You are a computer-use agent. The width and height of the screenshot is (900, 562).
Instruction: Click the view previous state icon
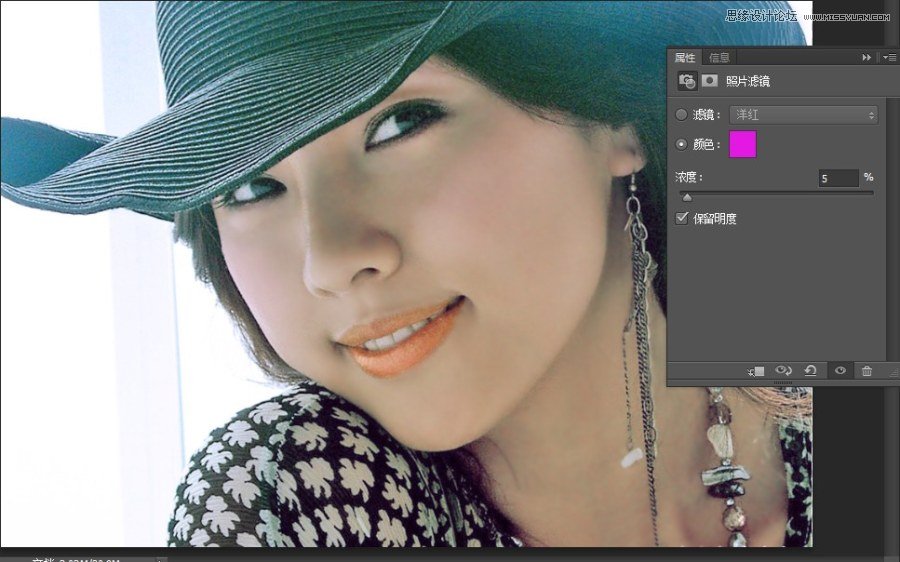click(783, 371)
